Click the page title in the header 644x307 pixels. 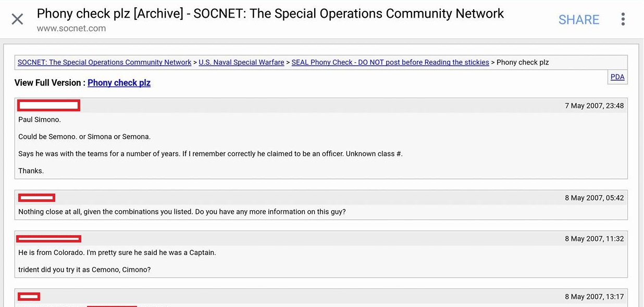point(270,14)
